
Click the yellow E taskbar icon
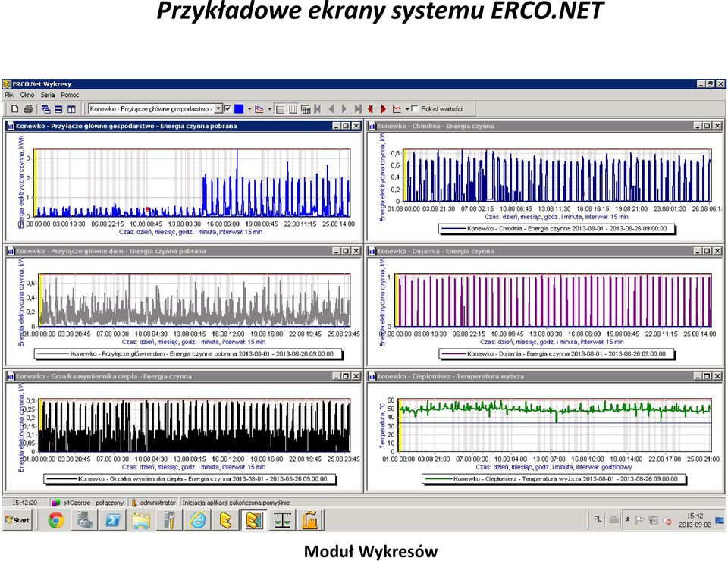point(226,520)
